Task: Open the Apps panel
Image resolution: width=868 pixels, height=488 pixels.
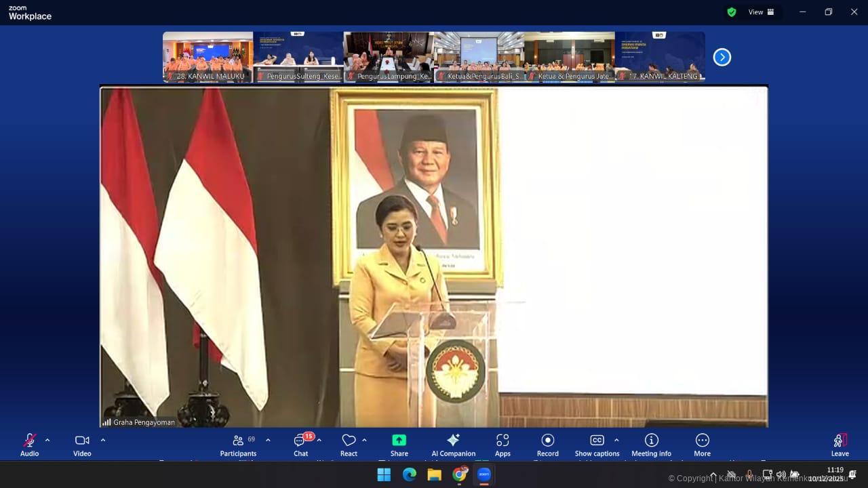Action: point(502,445)
